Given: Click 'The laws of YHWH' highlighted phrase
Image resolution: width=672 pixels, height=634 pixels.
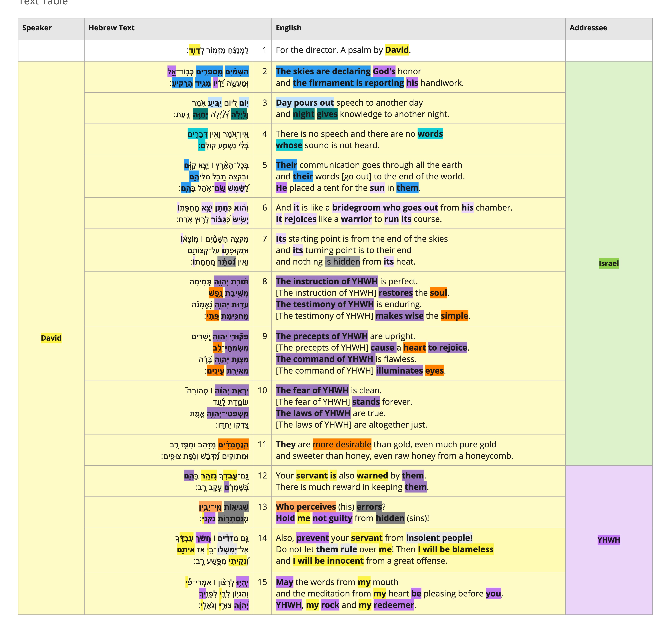Looking at the screenshot, I should (x=313, y=413).
